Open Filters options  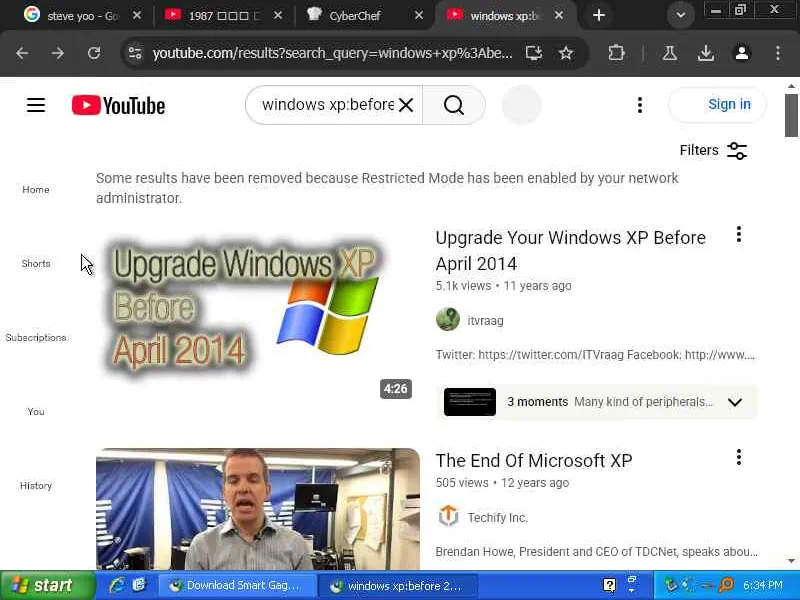click(713, 151)
